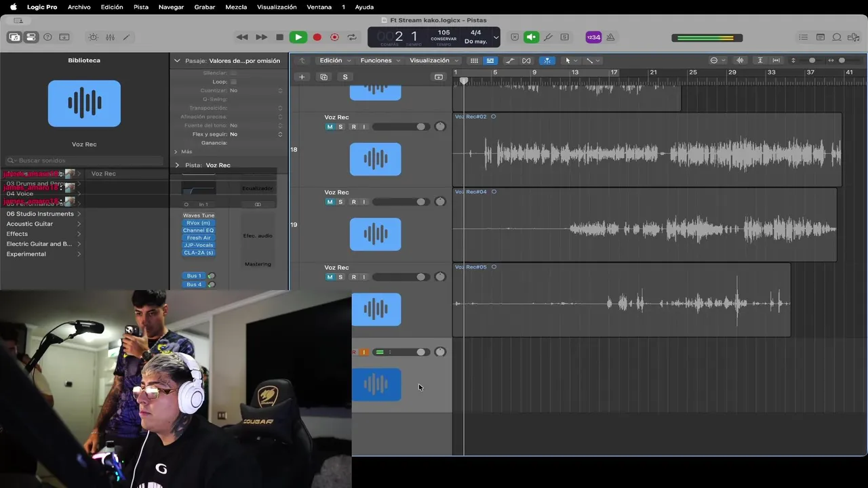Toggle the Catch Playhead button
This screenshot has height=488, width=868.
(547, 60)
